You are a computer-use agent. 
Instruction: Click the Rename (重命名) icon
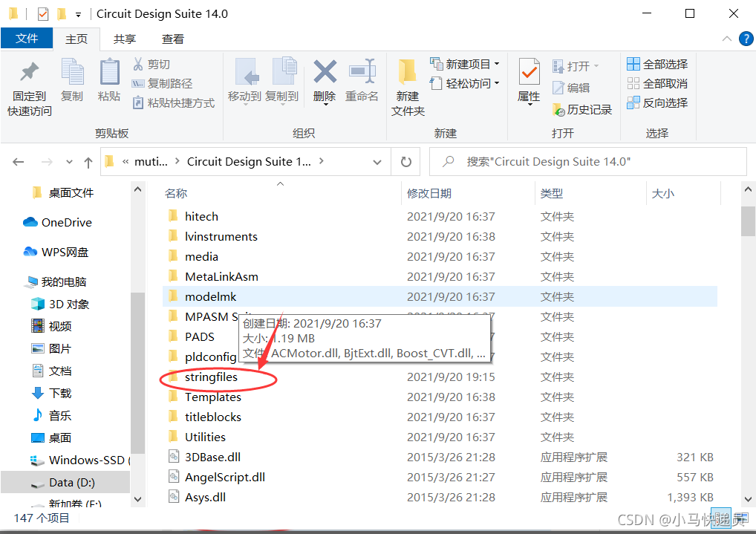point(362,71)
